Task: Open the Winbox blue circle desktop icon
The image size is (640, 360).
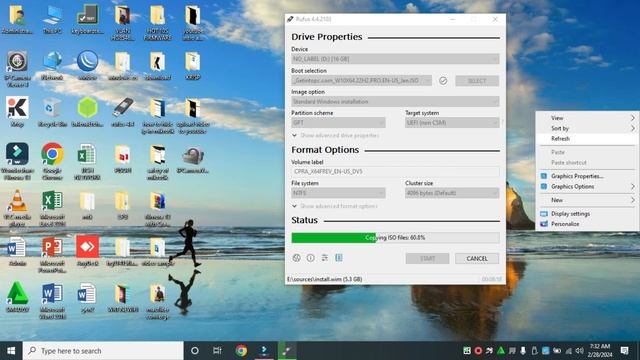Action: coord(87,66)
